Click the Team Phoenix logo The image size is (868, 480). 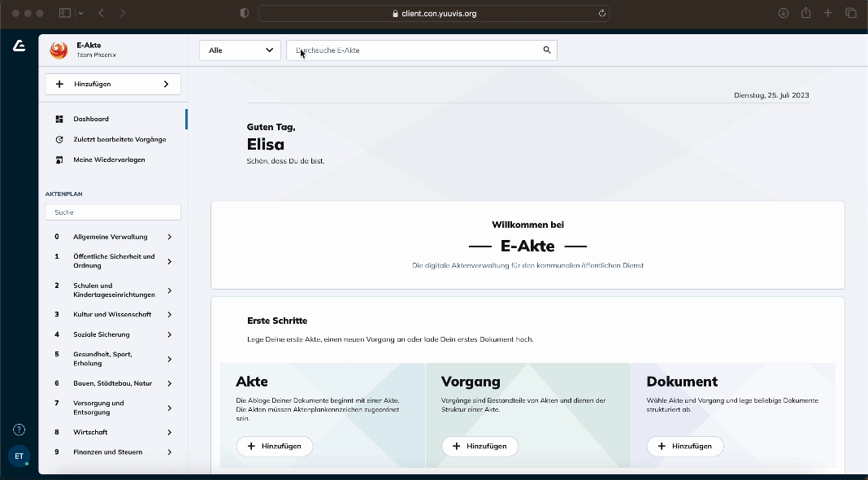point(59,50)
